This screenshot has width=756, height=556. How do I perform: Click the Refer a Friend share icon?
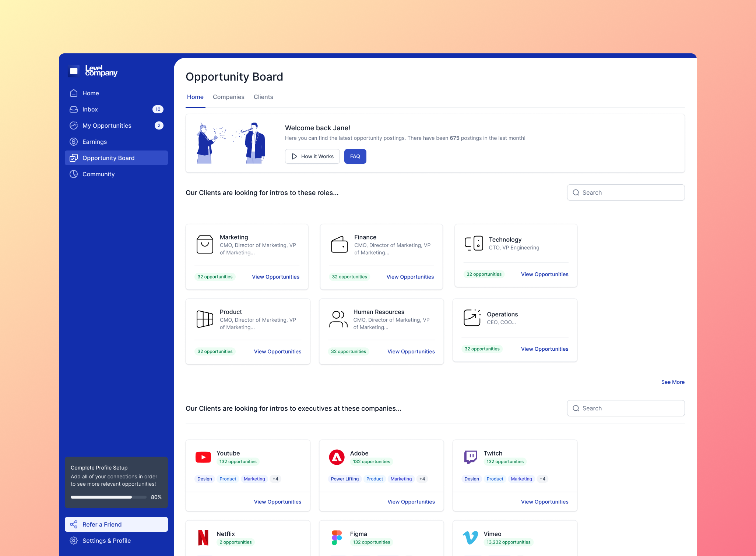point(74,524)
